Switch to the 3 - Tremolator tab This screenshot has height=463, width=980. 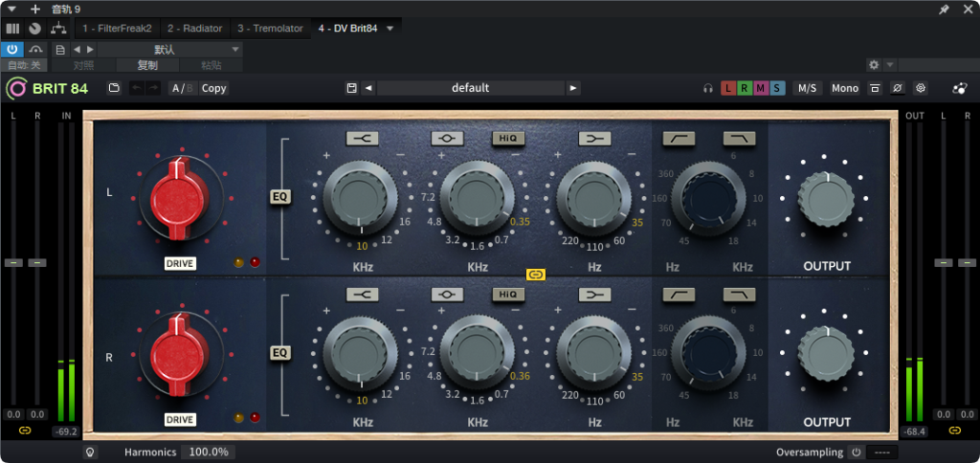coord(270,29)
